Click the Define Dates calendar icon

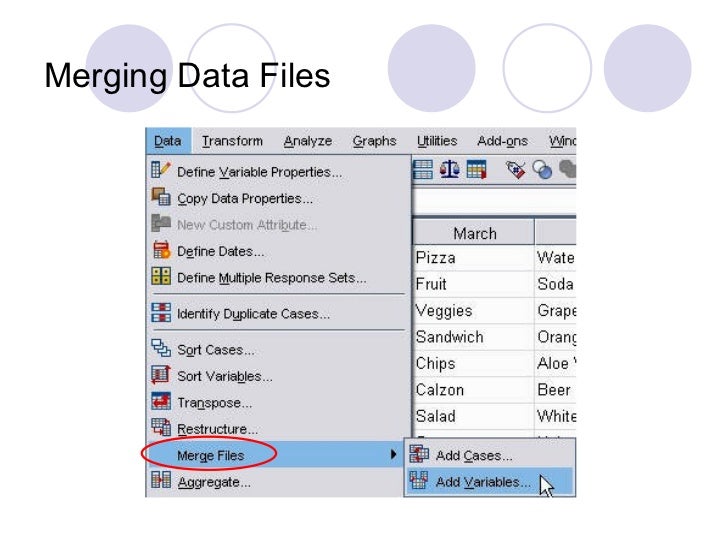[162, 250]
